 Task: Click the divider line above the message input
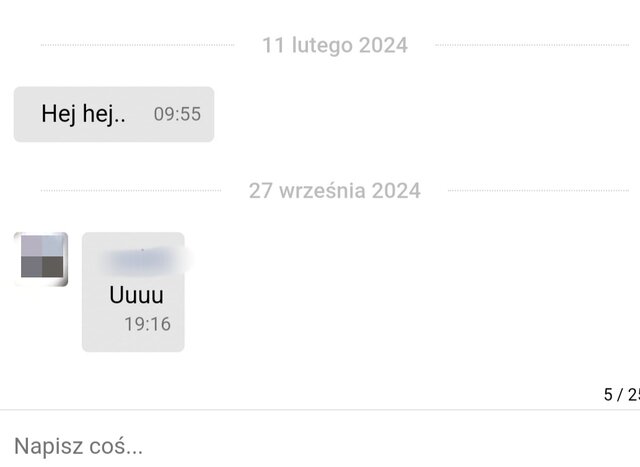click(x=320, y=409)
